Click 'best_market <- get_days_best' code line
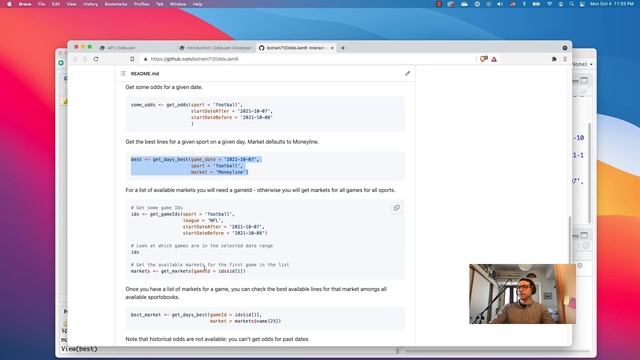640x360 pixels. [196, 315]
